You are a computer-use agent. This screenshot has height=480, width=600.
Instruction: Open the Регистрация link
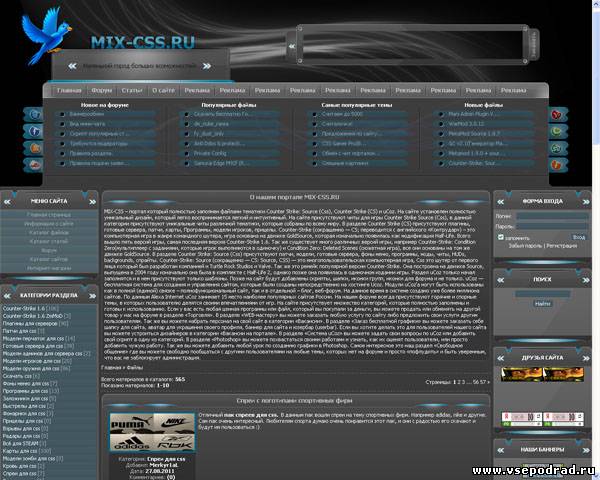tap(561, 246)
